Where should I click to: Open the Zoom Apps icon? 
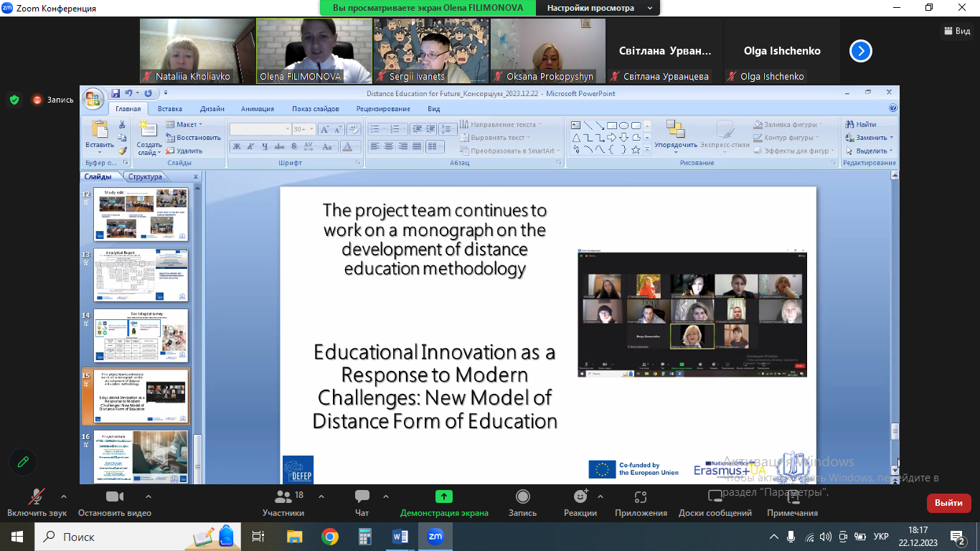click(x=641, y=496)
